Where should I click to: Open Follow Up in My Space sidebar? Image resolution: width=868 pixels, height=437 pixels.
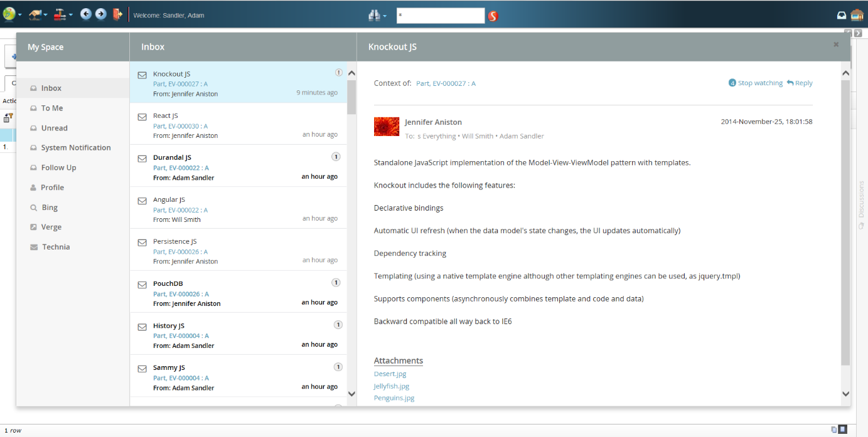58,167
